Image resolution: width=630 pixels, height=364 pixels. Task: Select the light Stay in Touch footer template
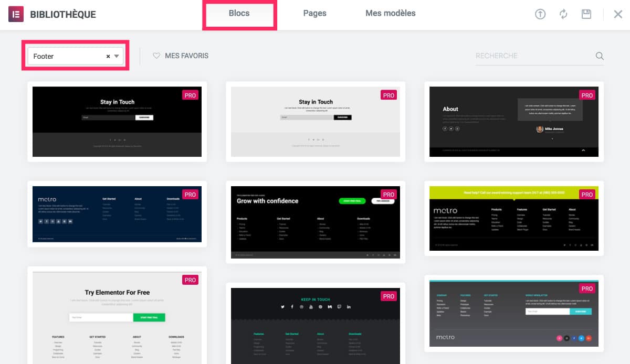[x=316, y=122]
